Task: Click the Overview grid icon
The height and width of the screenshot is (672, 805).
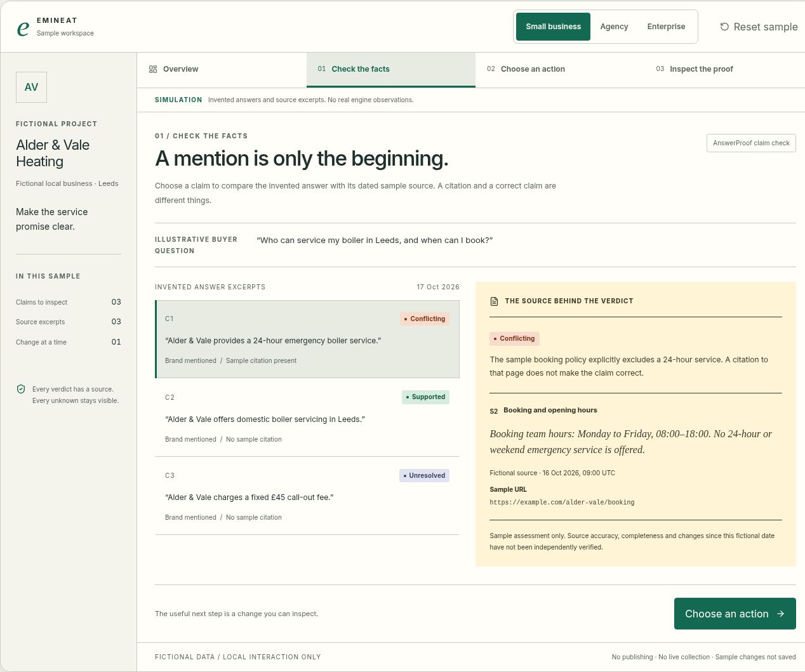Action: (153, 69)
